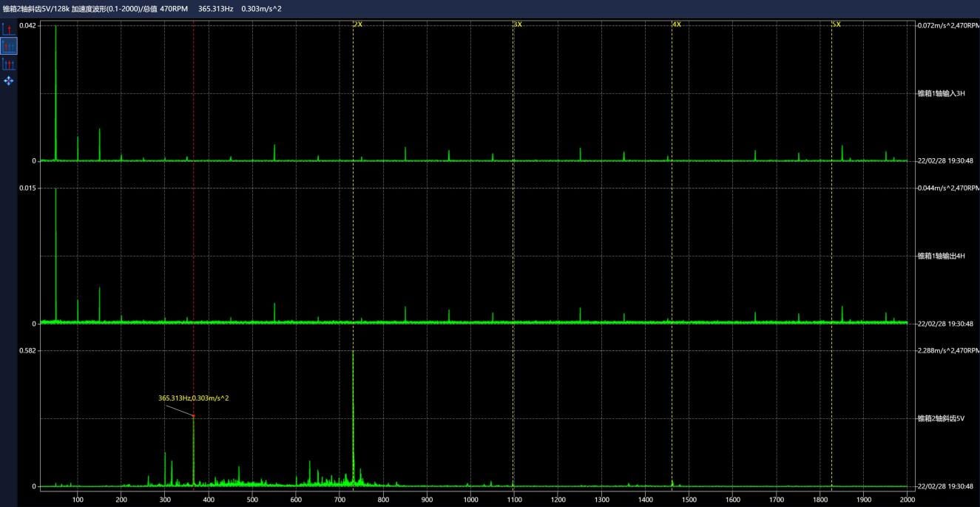
Task: Click the 2.288m/s^2,470RPM overall value label
Action: coord(948,350)
